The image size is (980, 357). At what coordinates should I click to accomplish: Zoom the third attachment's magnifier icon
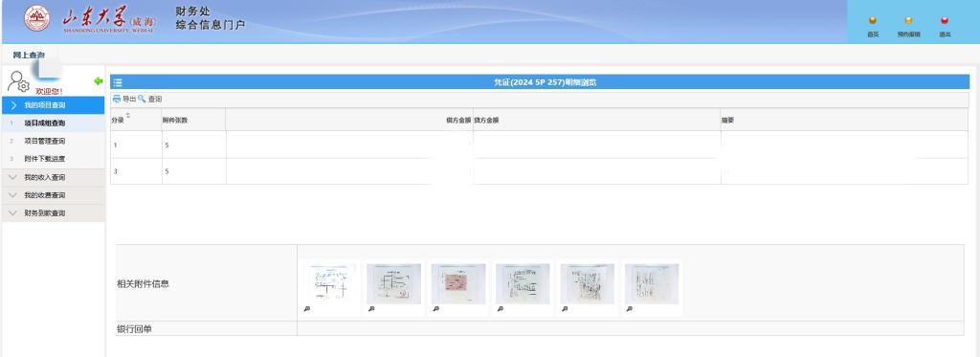tap(435, 309)
